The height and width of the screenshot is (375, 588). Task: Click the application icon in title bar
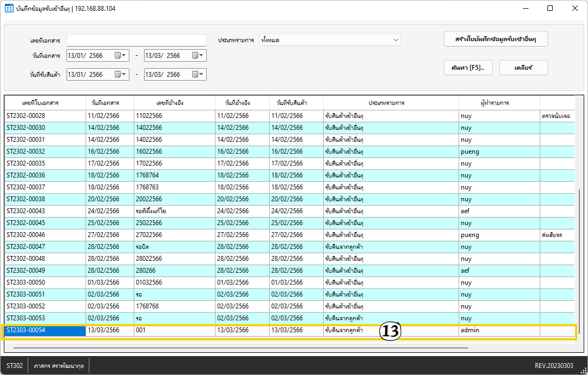(x=9, y=9)
